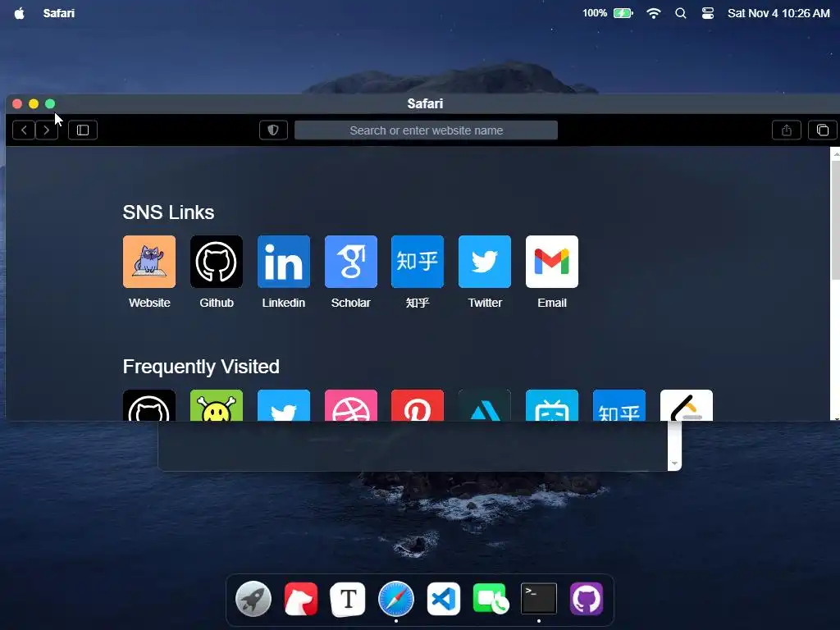Open the Google Scholar shortcut
This screenshot has width=840, height=630.
[x=351, y=262]
